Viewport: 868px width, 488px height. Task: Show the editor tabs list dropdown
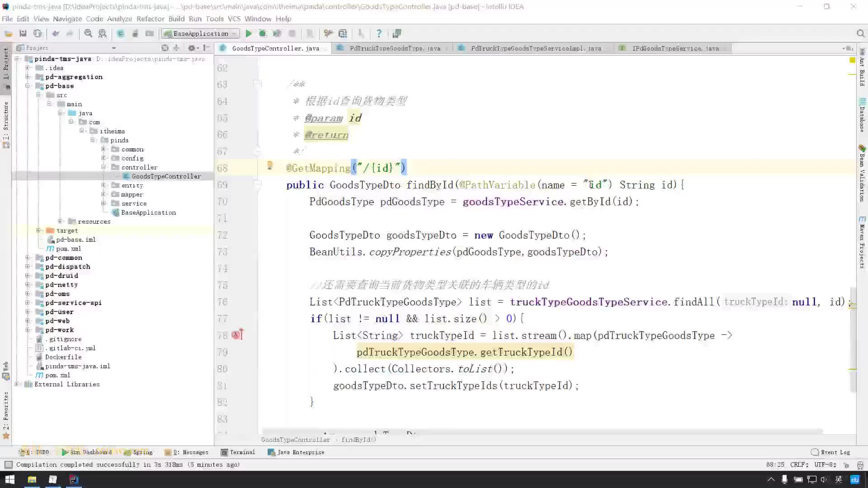[x=848, y=48]
